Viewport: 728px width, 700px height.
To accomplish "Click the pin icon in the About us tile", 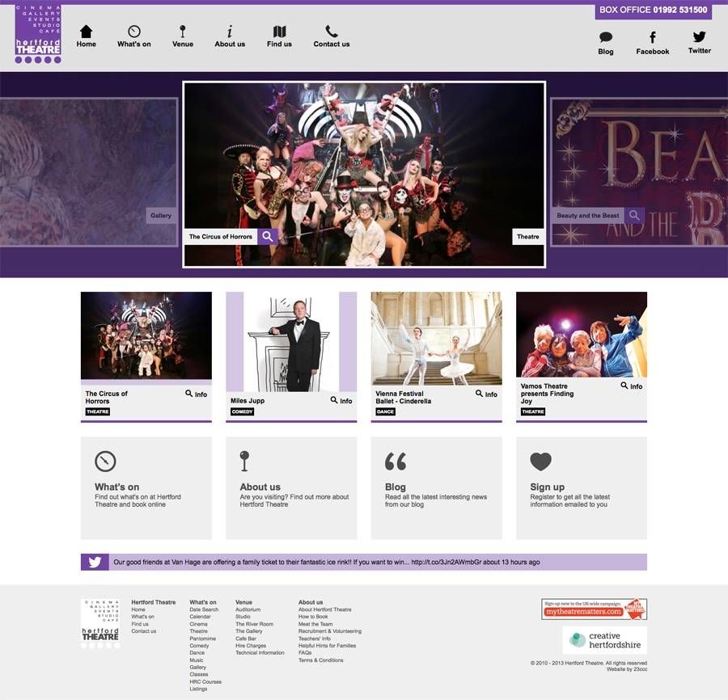I will coord(244,461).
